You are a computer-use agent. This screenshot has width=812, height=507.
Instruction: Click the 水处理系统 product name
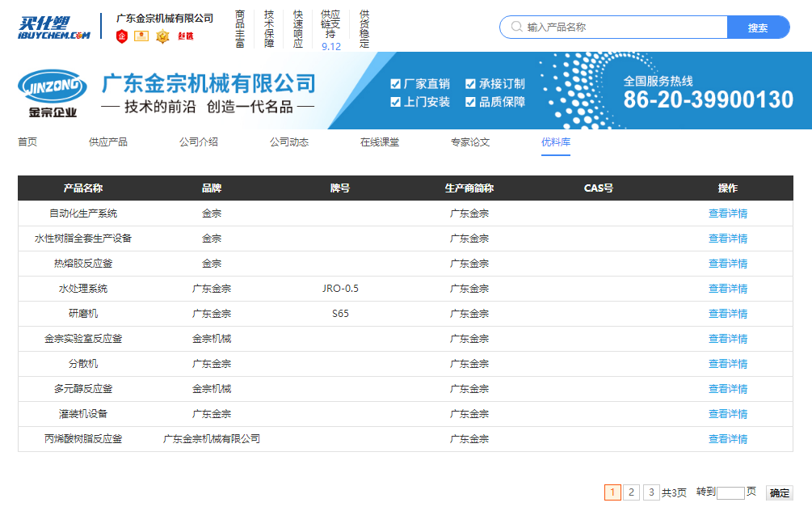[83, 288]
